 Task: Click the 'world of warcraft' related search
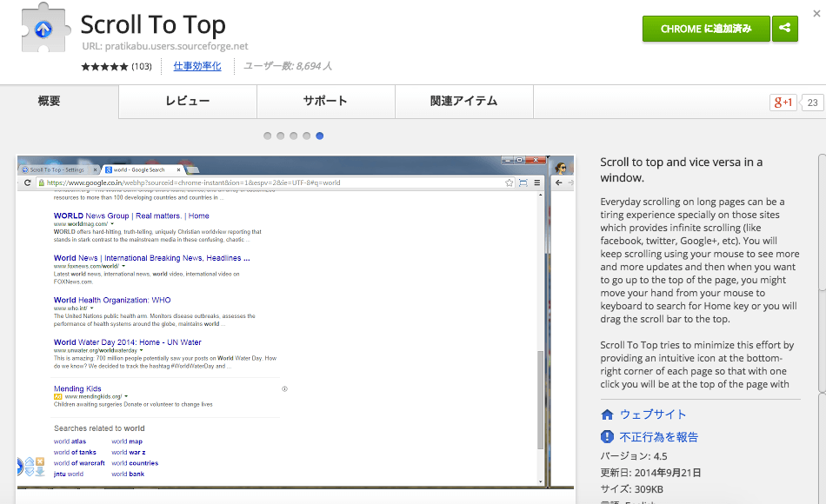point(79,463)
